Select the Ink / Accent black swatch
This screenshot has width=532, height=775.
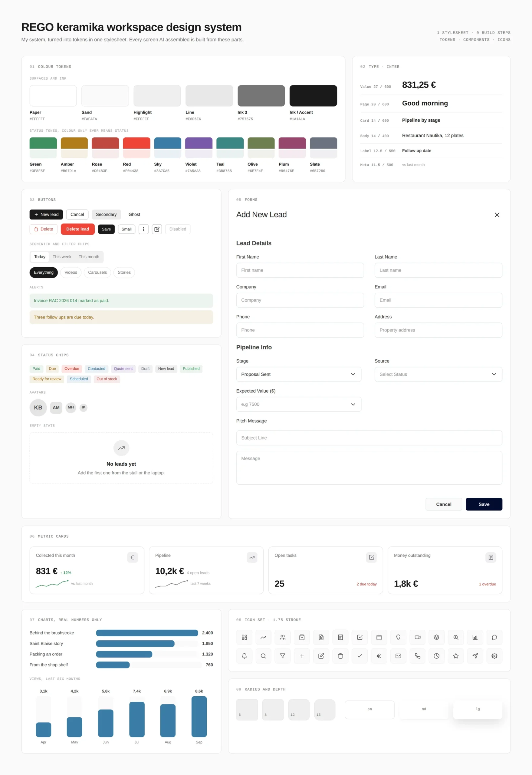(313, 96)
